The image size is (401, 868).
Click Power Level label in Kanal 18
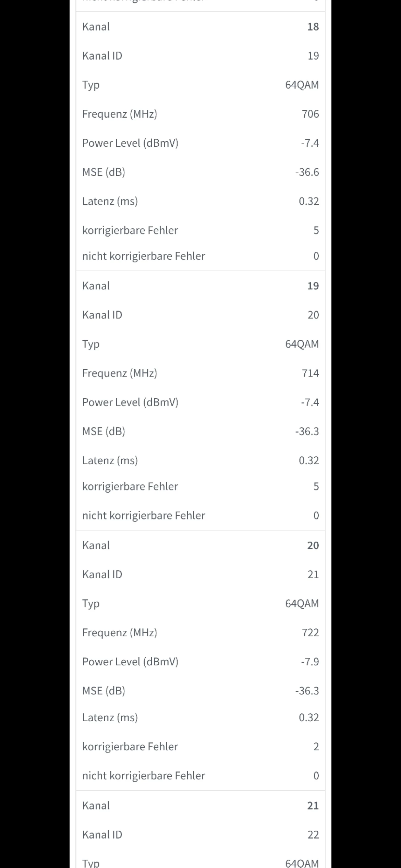(130, 143)
